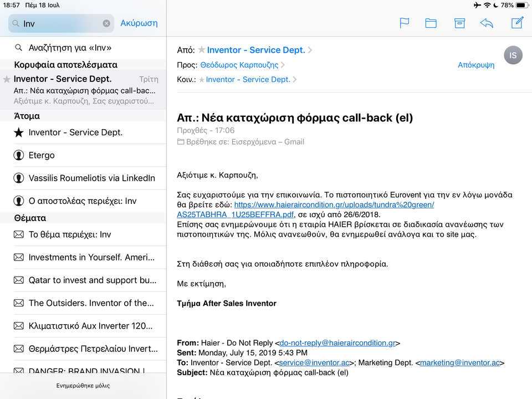Open Cc contact Inventor - Service Dept.
Image resolution: width=532 pixels, height=399 pixels.
click(x=248, y=79)
